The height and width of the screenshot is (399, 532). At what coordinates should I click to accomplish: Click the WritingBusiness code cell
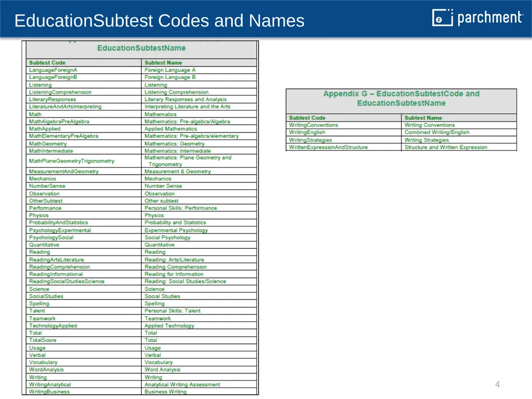[x=84, y=392]
